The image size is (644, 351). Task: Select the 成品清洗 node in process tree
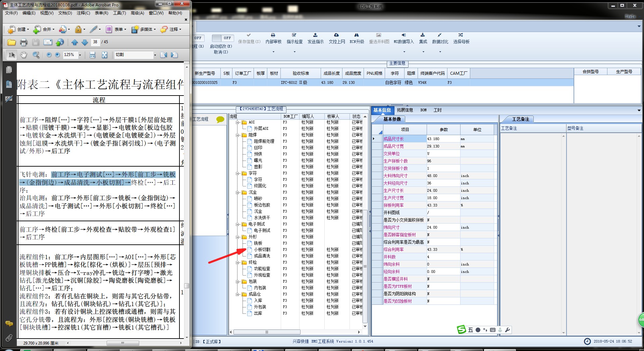point(262,256)
